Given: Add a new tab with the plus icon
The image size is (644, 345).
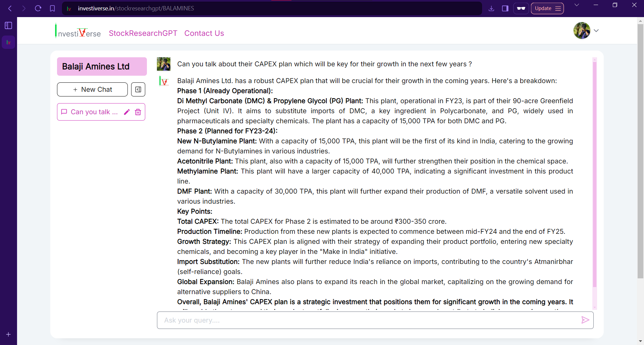Looking at the screenshot, I should 8,334.
